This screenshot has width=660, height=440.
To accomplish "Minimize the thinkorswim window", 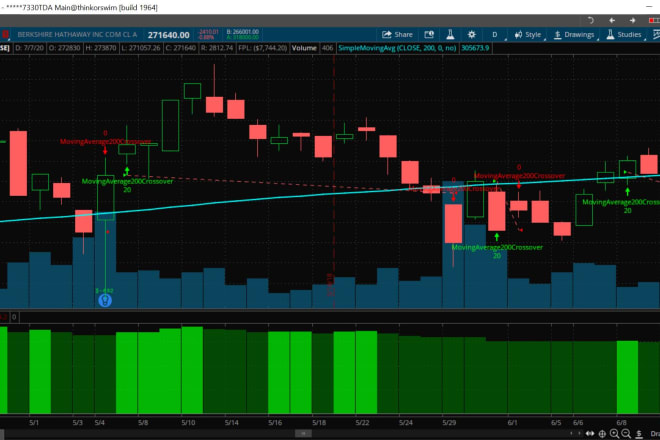I will click(649, 7).
